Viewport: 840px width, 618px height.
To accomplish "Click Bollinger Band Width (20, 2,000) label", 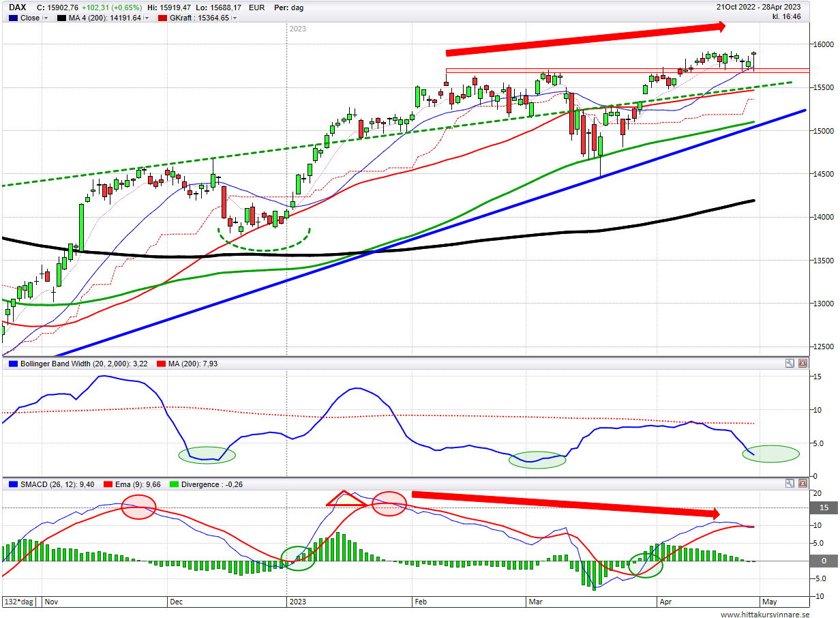I will (76, 364).
